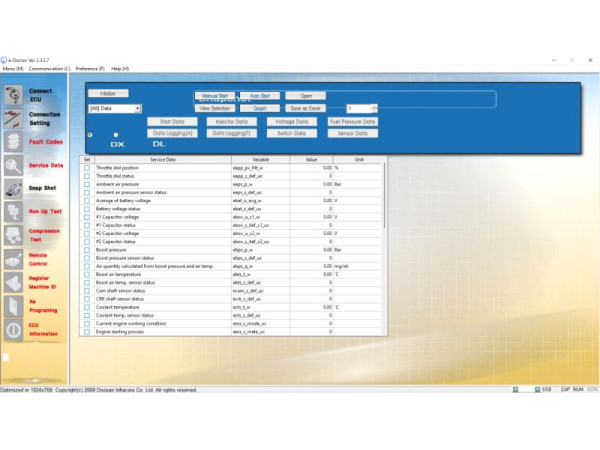600x450 pixels.
Task: Open the Run Up Test icon
Action: [13, 211]
